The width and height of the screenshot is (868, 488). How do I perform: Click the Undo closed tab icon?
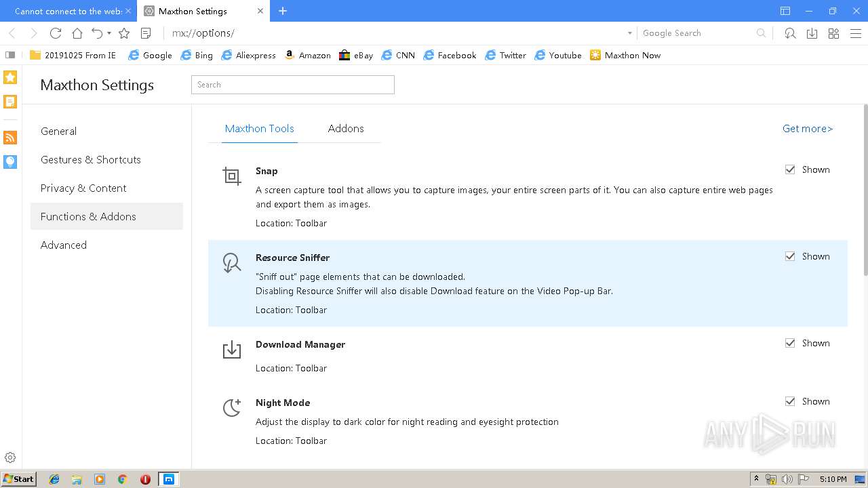click(97, 33)
